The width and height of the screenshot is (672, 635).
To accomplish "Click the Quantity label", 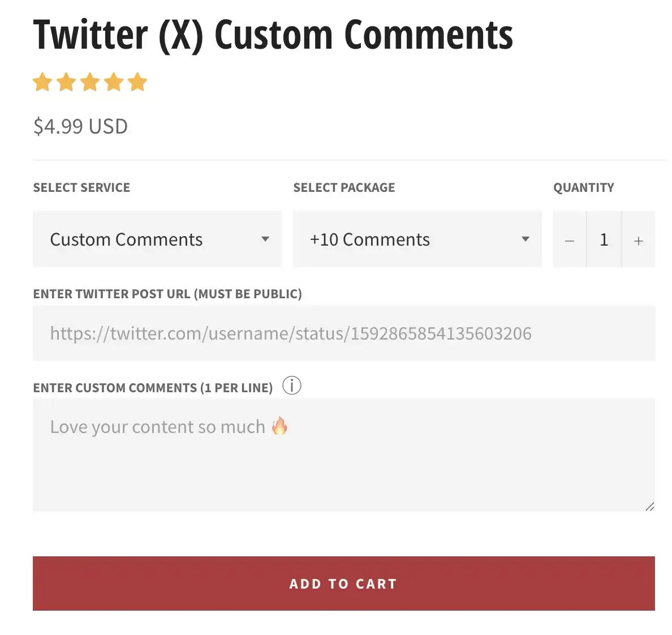I will pos(583,187).
